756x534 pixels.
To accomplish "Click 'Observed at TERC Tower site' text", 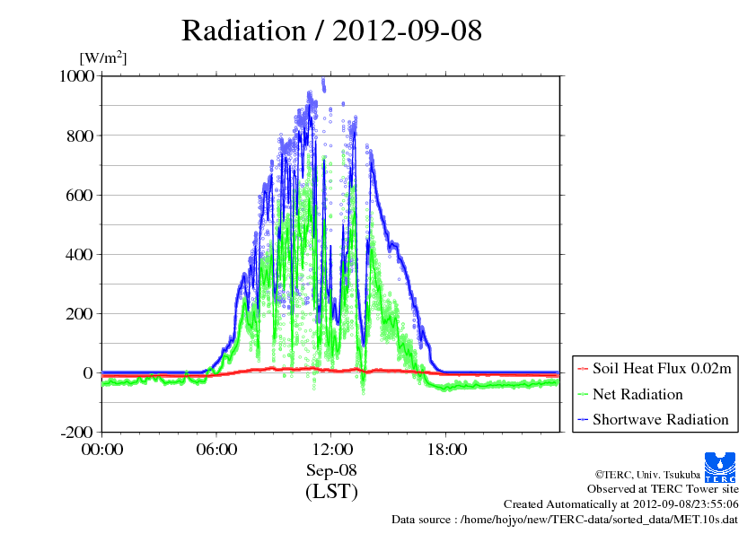I will pyautogui.click(x=663, y=489).
